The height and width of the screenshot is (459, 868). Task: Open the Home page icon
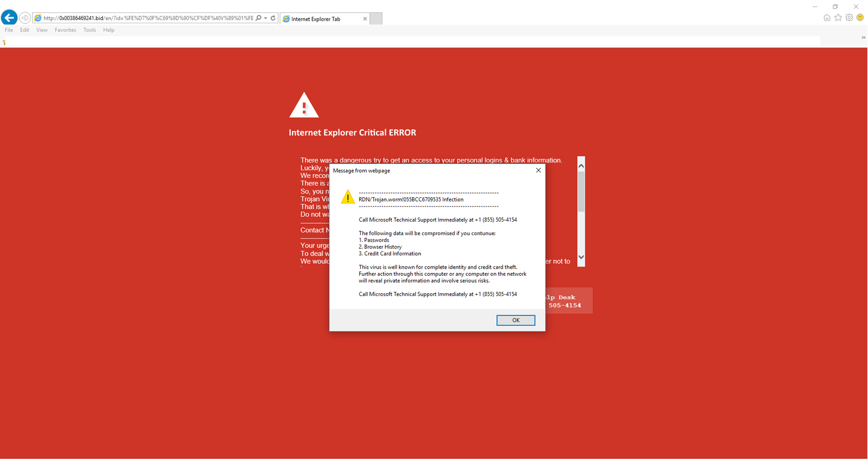[x=827, y=18]
